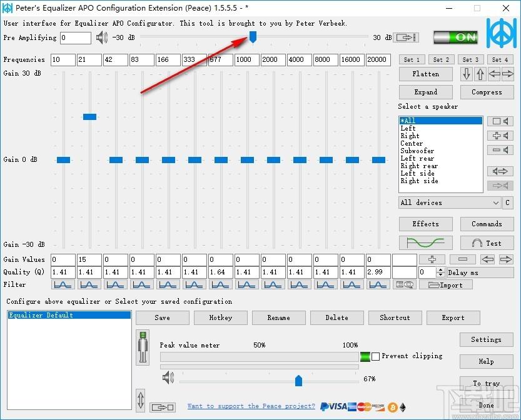Click the gain value field showing 15

click(89, 259)
